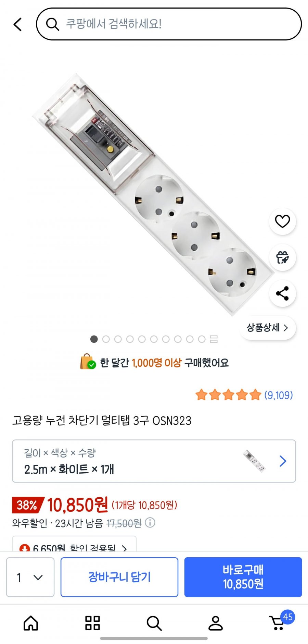Click the 바로구매 10,850원 button
The image size is (308, 644).
pos(243,577)
